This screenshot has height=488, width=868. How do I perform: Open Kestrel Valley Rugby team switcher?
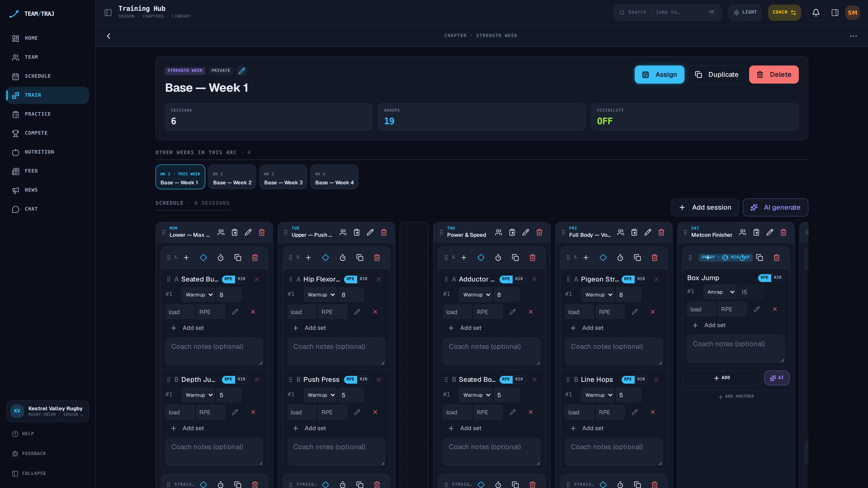tap(47, 411)
